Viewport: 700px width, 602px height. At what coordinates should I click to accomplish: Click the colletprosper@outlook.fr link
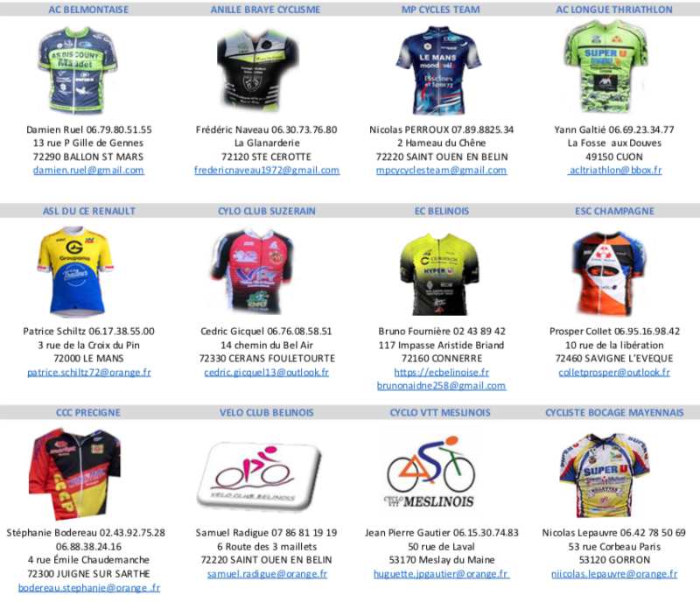click(614, 372)
